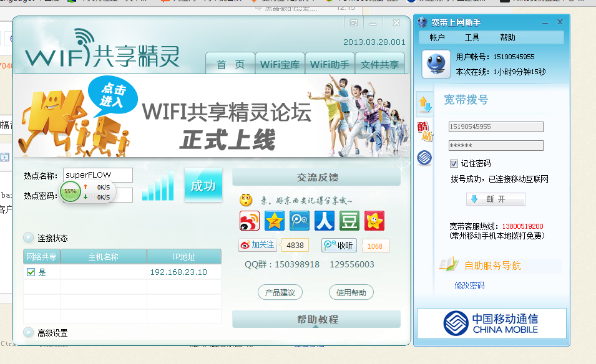Screen dimensions: 596x364
Task: Collapse the 连接状态 section
Action: 29,237
